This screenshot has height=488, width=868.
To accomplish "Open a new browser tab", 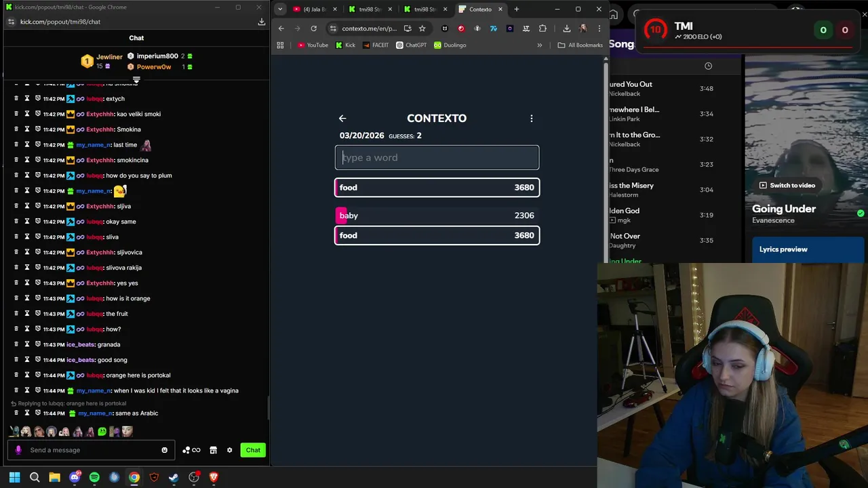I will 517,9.
